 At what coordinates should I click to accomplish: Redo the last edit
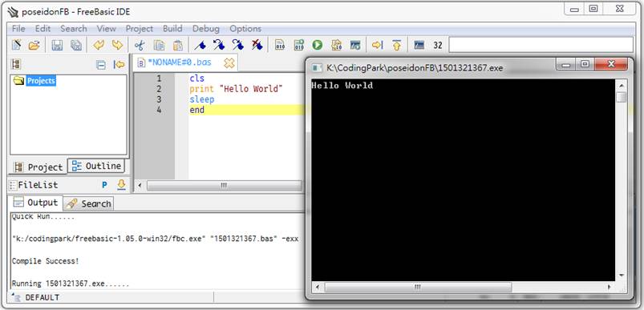118,45
